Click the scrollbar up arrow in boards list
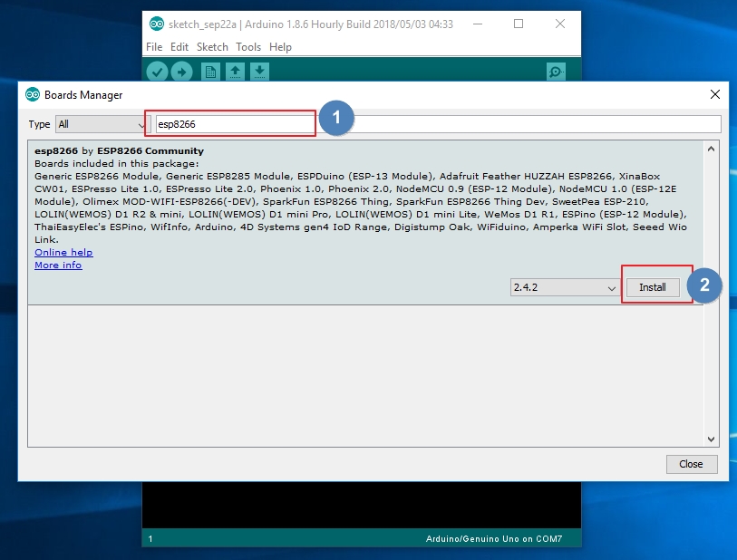The image size is (737, 560). pyautogui.click(x=711, y=149)
